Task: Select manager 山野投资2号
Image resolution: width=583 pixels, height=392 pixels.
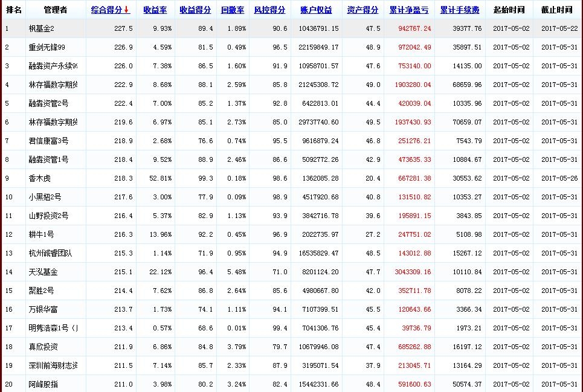Action: coord(48,216)
